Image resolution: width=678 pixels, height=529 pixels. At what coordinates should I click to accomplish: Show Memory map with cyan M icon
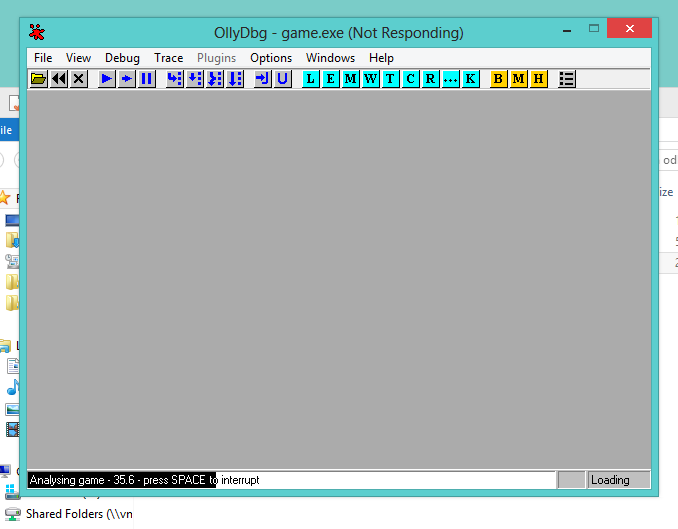351,79
